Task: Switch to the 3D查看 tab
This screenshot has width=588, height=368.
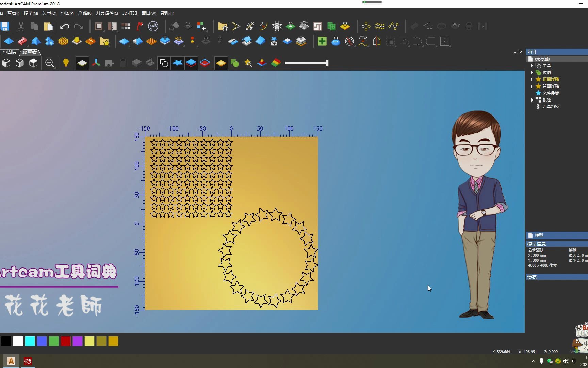Action: 30,52
